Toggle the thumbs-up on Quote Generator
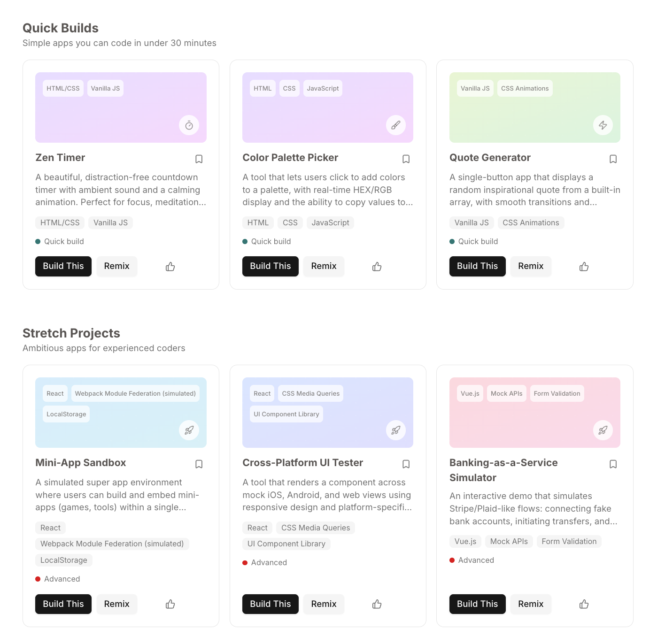This screenshot has width=665, height=644. (584, 266)
